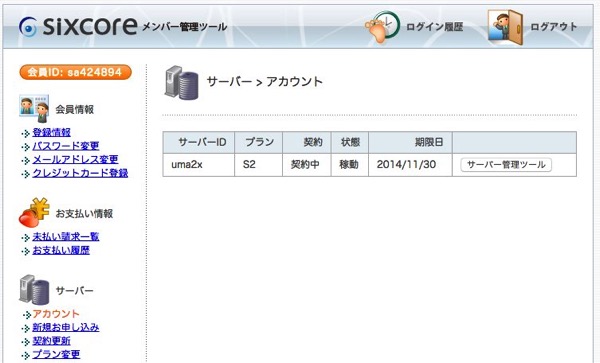Click arrow bullet beside メールアドレス変更
600x363 pixels.
tap(26, 160)
